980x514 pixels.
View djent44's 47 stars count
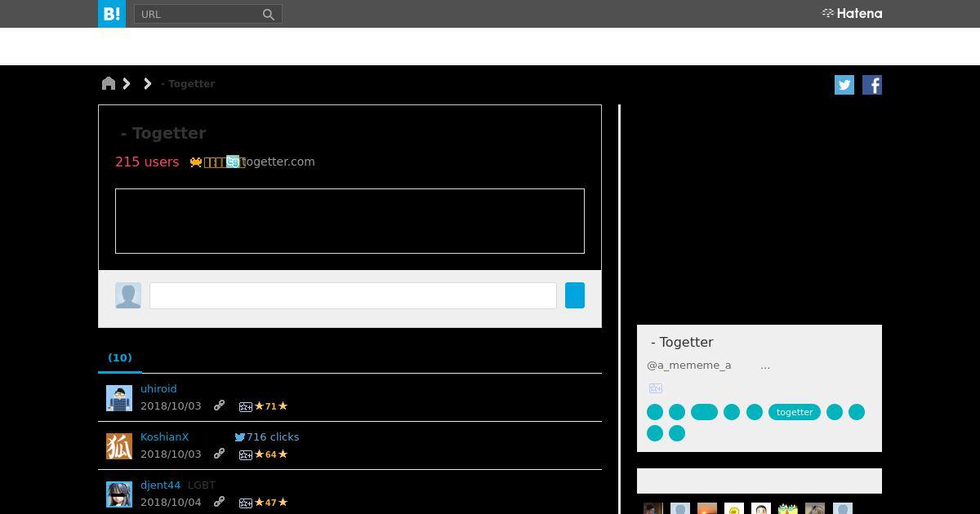pyautogui.click(x=271, y=503)
